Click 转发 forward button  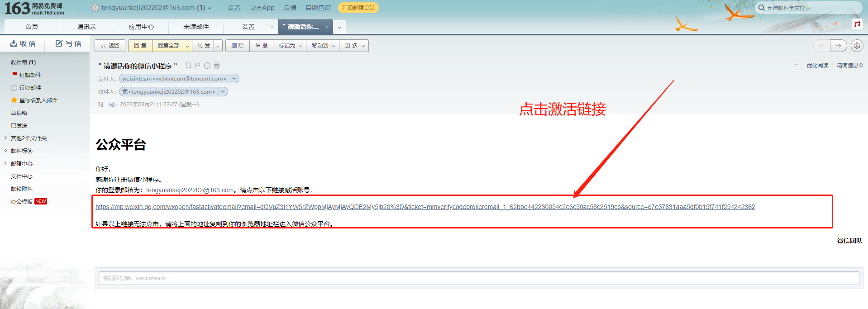tap(204, 46)
